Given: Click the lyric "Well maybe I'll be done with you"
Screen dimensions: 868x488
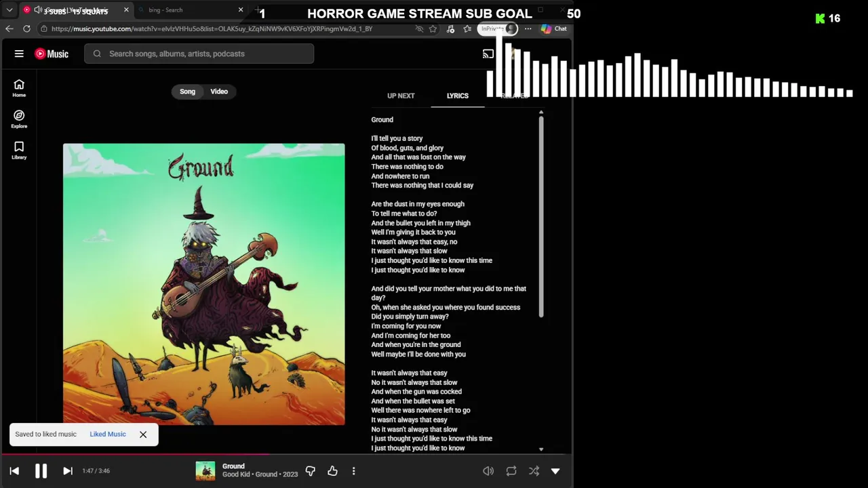Looking at the screenshot, I should click(x=418, y=354).
